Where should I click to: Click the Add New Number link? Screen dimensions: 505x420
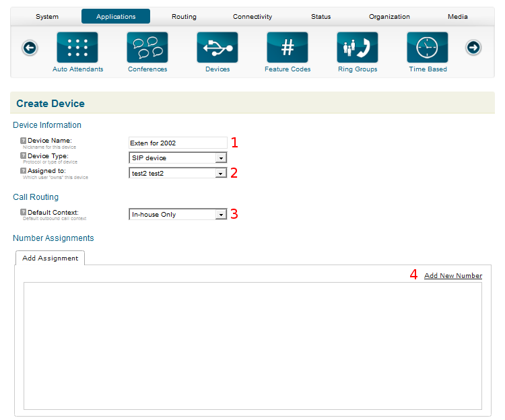pyautogui.click(x=453, y=276)
